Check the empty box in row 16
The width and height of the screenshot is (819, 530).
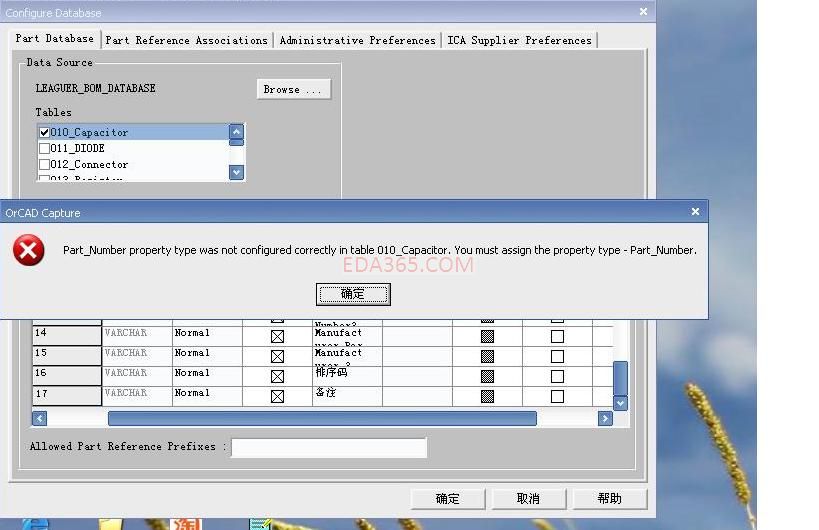(x=557, y=376)
